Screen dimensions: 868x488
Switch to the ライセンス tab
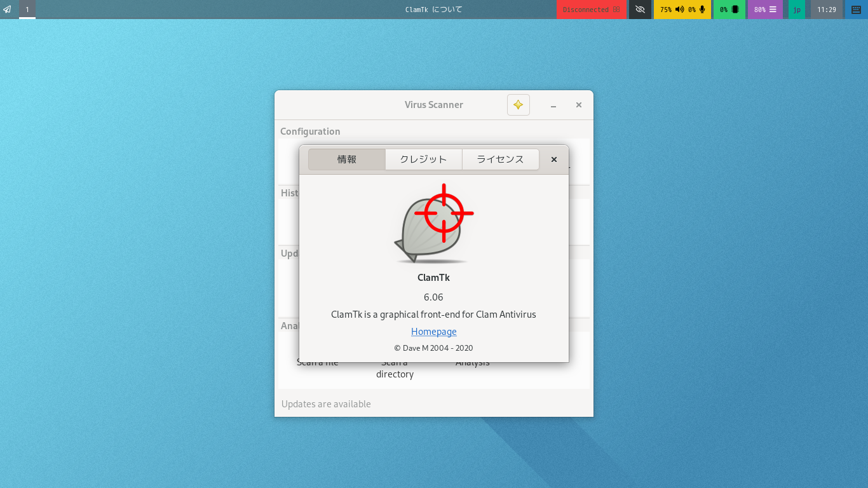click(501, 159)
